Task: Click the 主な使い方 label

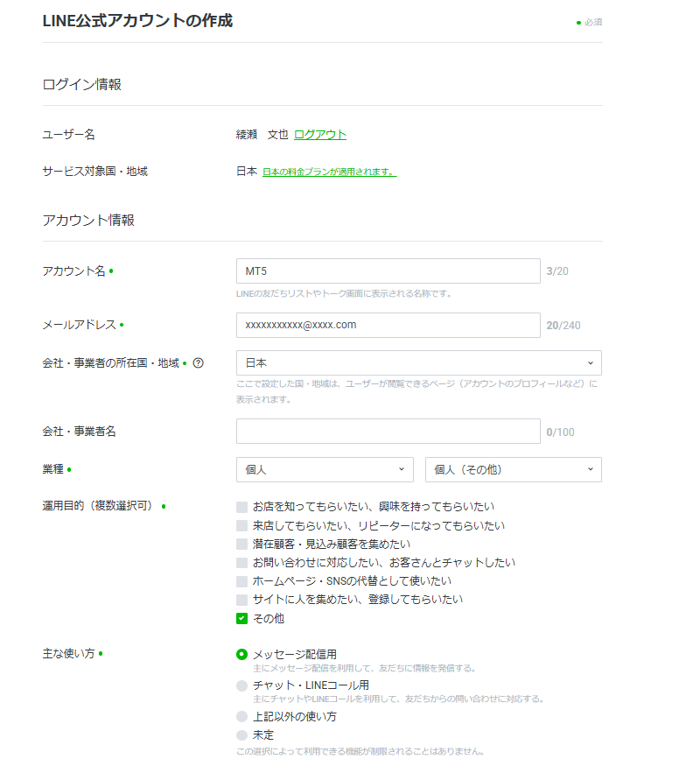Action: pos(68,654)
